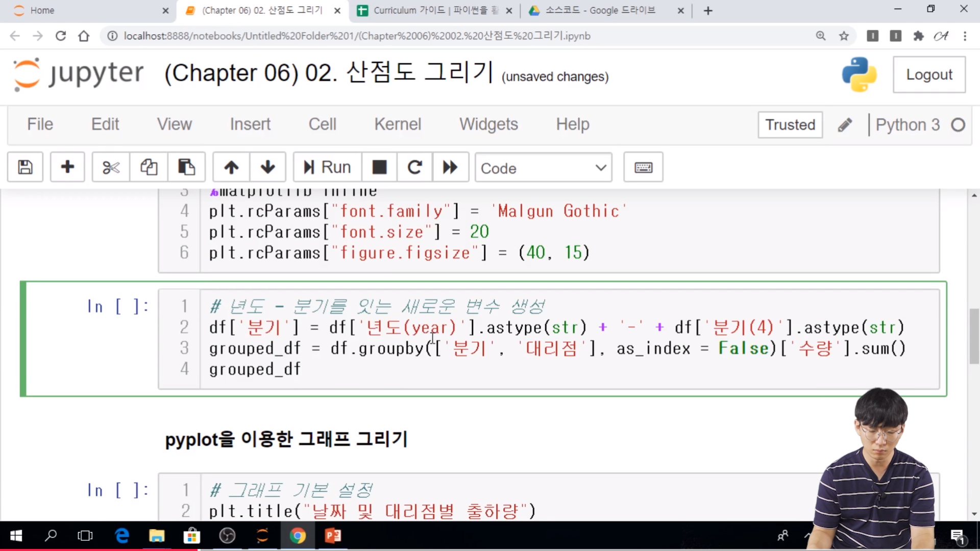
Task: Restart the kernel with circular arrow
Action: (414, 167)
